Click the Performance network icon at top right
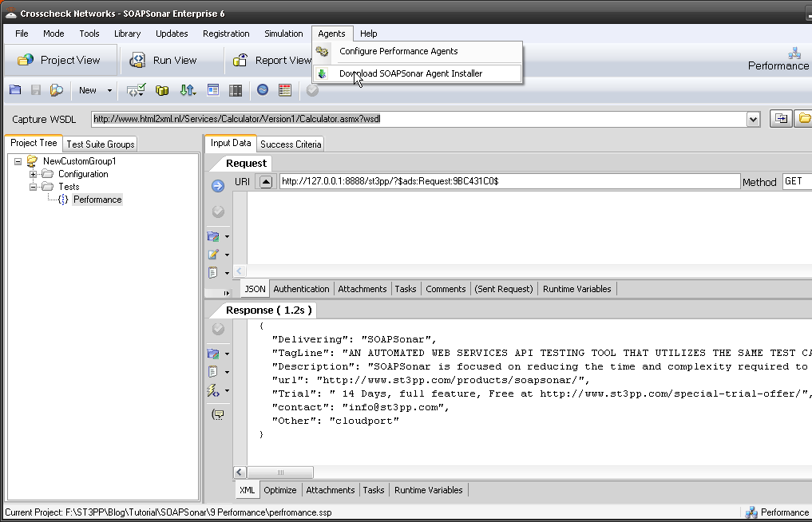 point(794,53)
